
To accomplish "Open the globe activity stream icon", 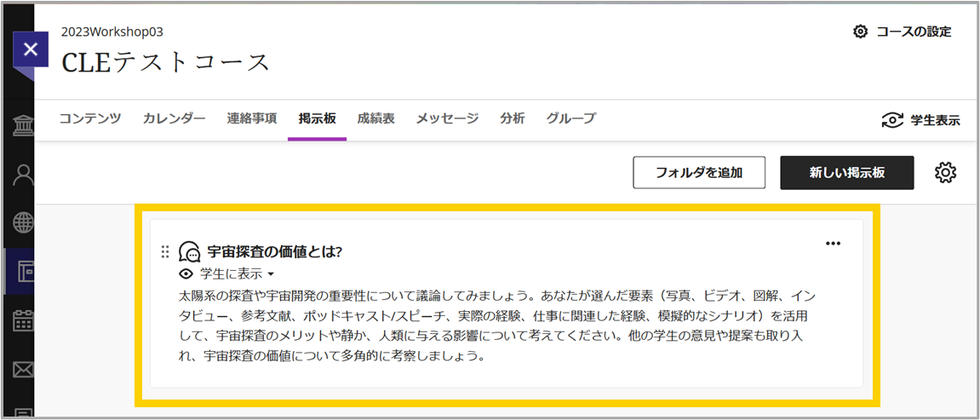I will pyautogui.click(x=24, y=222).
